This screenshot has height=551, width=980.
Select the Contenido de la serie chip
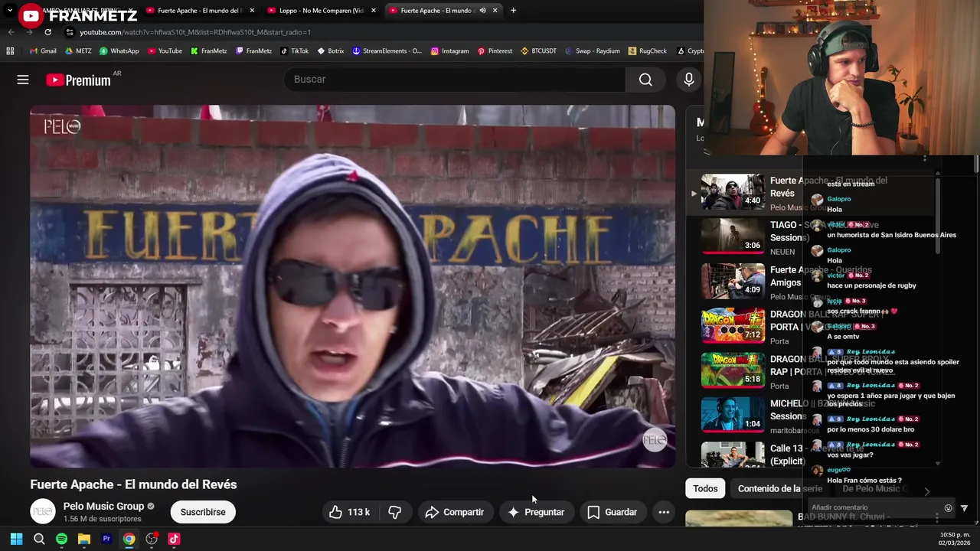(x=779, y=488)
